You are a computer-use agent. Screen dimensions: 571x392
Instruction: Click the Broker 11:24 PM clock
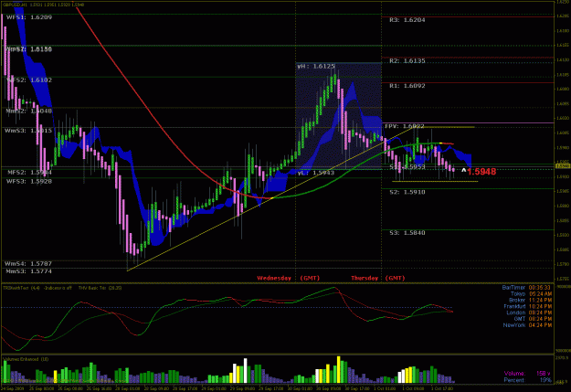click(x=530, y=301)
